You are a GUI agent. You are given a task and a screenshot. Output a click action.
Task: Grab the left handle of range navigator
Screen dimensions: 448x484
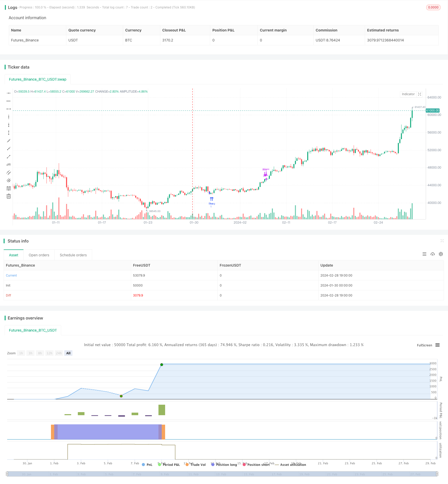(x=7, y=474)
